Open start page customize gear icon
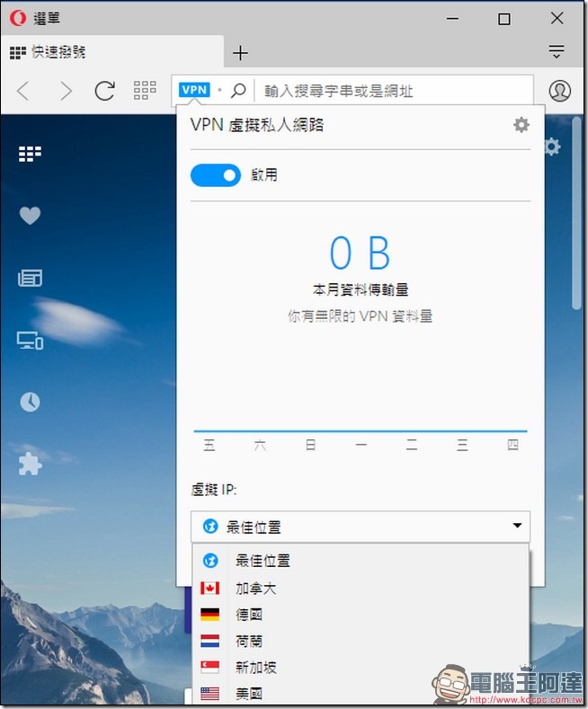 pos(553,146)
